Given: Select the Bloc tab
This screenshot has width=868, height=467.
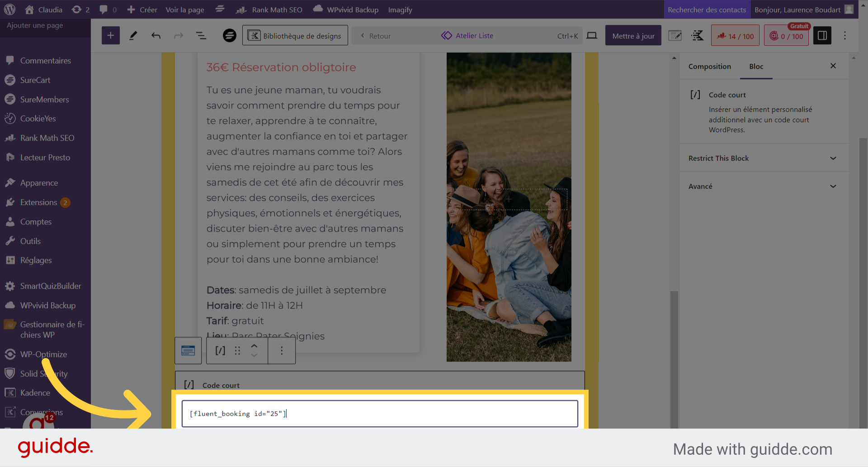Looking at the screenshot, I should [x=756, y=67].
